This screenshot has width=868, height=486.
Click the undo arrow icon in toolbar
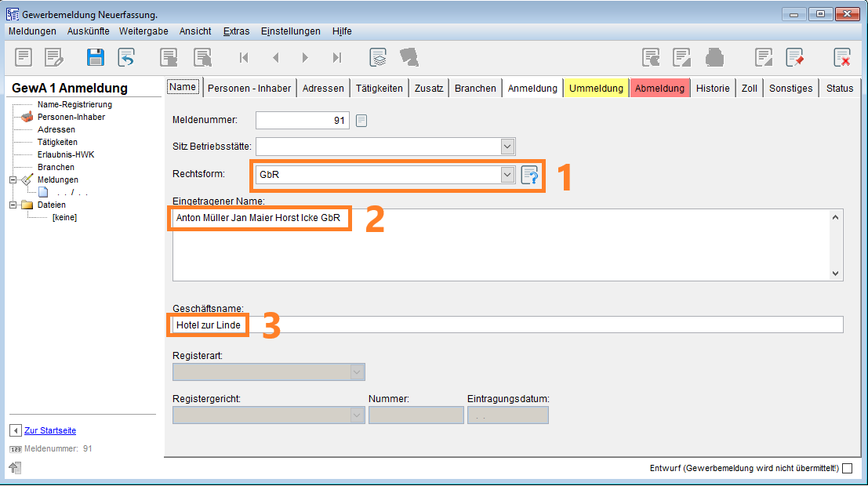126,57
